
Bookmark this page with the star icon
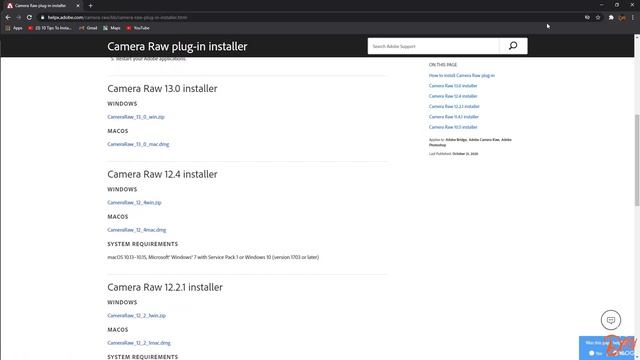[x=598, y=18]
